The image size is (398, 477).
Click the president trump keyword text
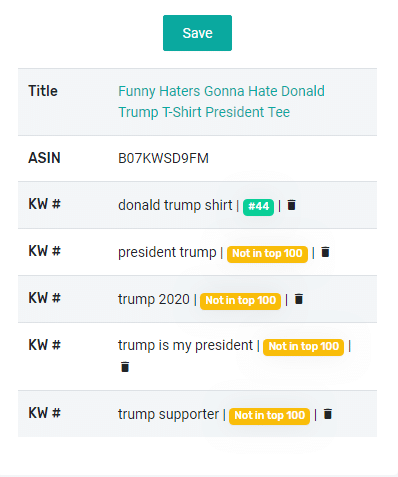click(167, 252)
